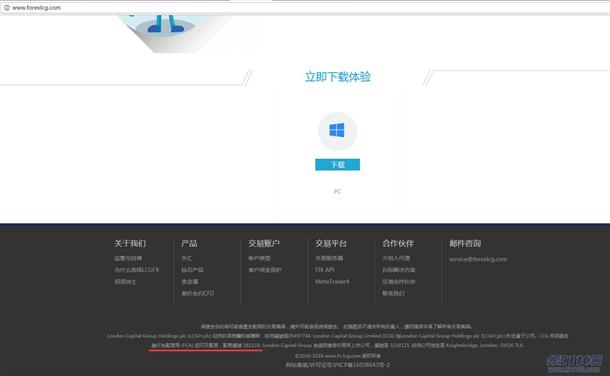Open the 联系我们 contact link

[393, 293]
